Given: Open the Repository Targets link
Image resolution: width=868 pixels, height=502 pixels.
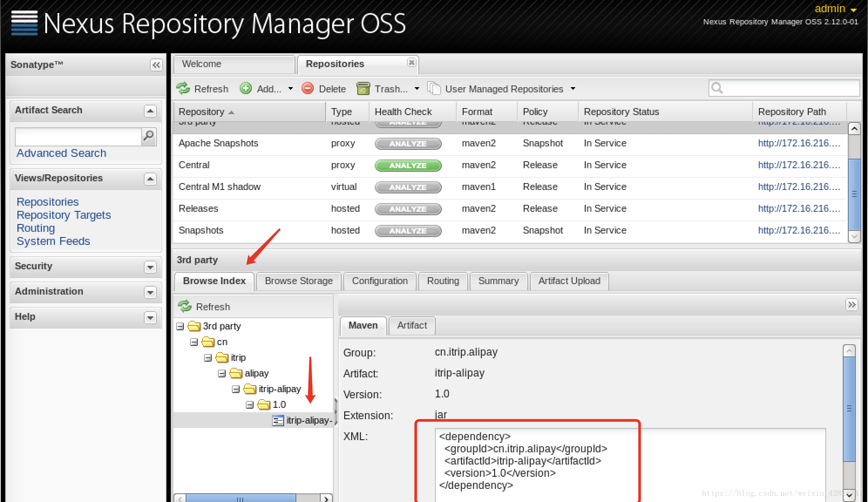Looking at the screenshot, I should pyautogui.click(x=64, y=215).
